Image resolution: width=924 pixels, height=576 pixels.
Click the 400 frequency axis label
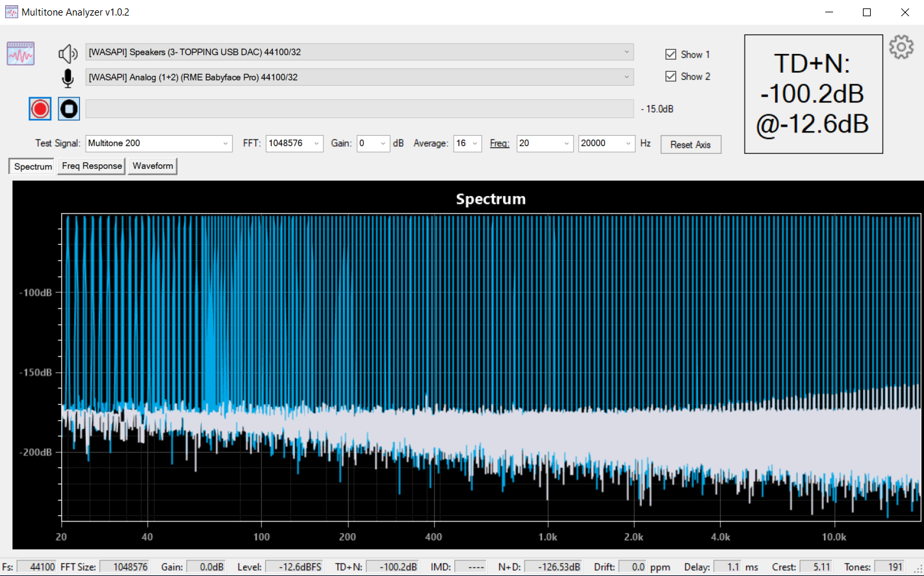(x=433, y=537)
